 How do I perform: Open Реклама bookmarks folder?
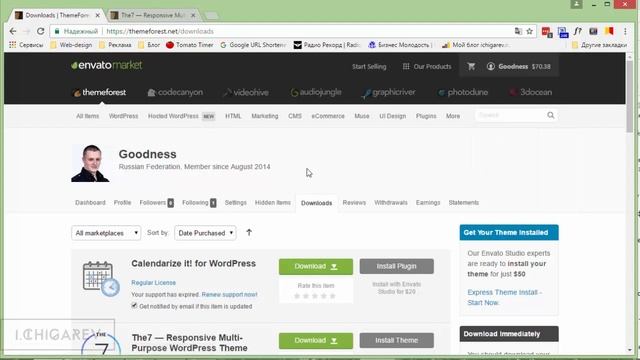pos(115,45)
